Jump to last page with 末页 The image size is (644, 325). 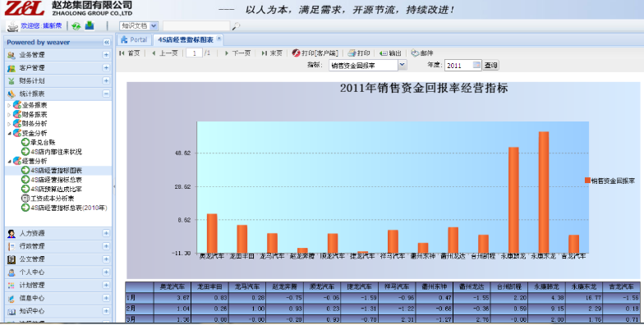[272, 53]
